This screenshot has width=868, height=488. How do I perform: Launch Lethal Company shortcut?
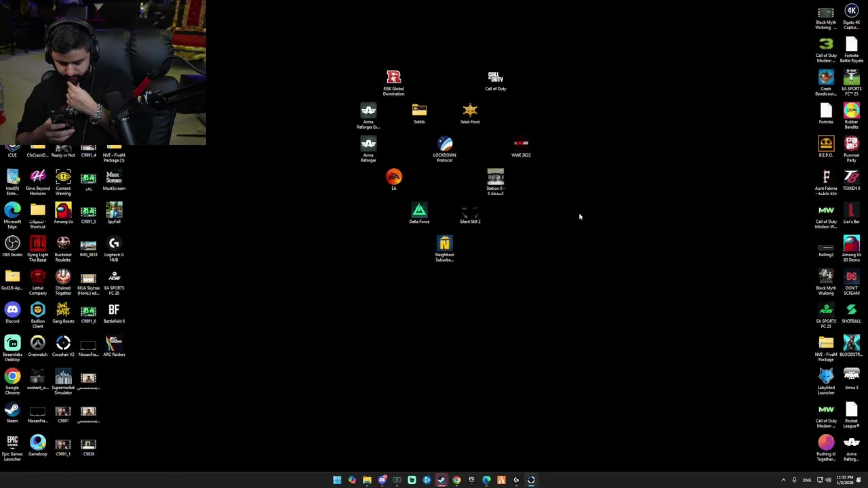click(x=37, y=282)
